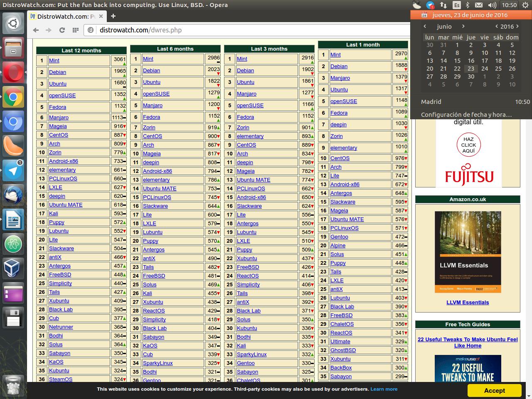Select day 15 in the calendar
Viewport: 532px width, 399px height.
(457, 61)
